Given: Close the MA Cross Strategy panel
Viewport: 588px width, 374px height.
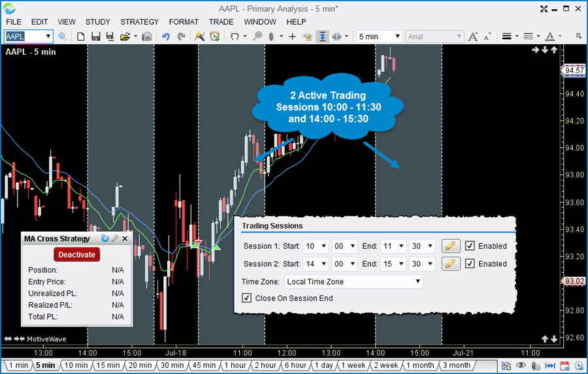Looking at the screenshot, I should 125,238.
